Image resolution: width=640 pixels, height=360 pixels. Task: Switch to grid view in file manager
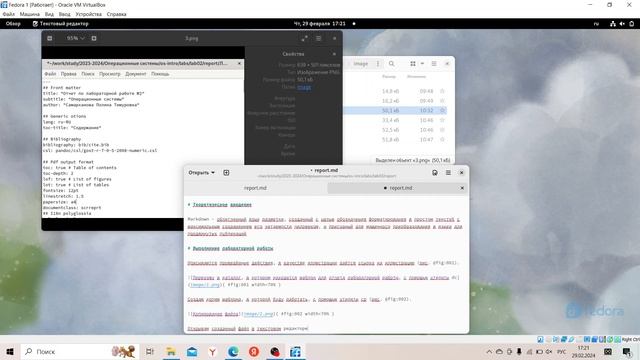pos(413,64)
